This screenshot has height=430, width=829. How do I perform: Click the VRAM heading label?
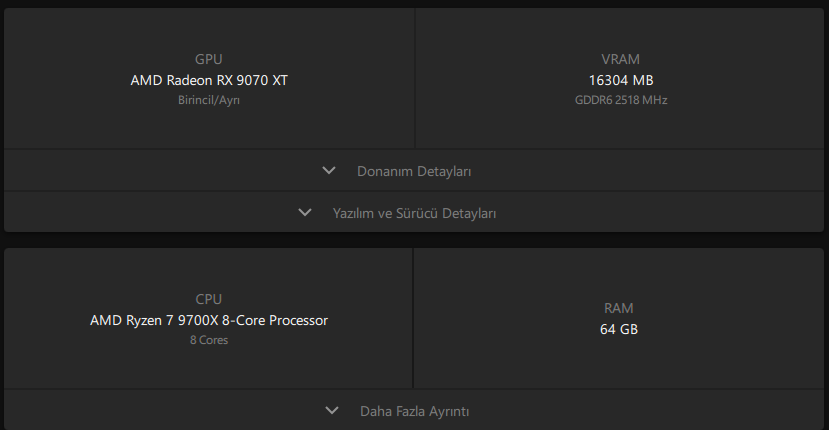pyautogui.click(x=621, y=59)
